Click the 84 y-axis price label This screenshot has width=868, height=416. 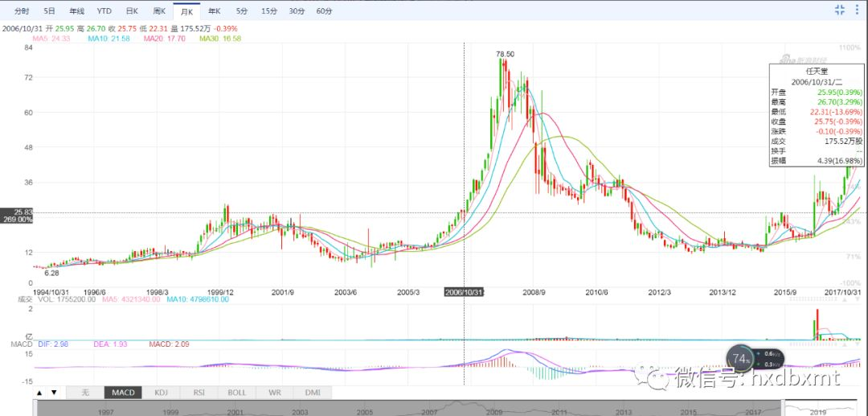click(30, 48)
